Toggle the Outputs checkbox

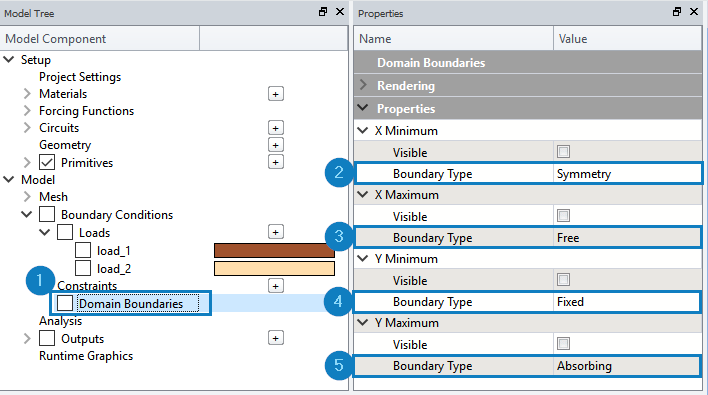47,338
